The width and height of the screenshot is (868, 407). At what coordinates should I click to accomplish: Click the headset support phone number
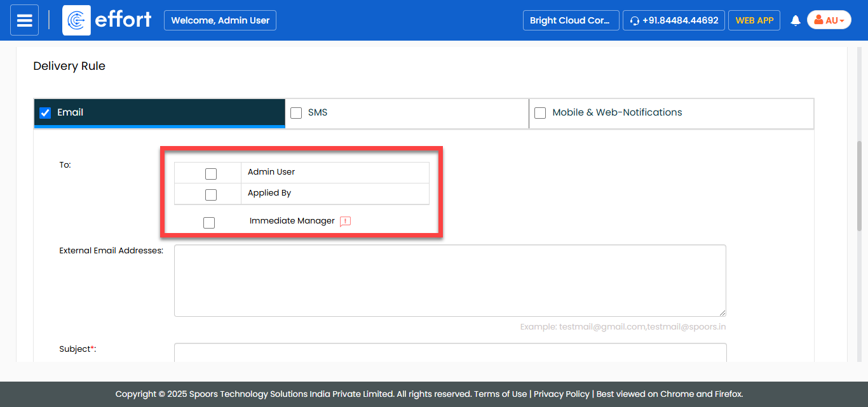coord(674,20)
